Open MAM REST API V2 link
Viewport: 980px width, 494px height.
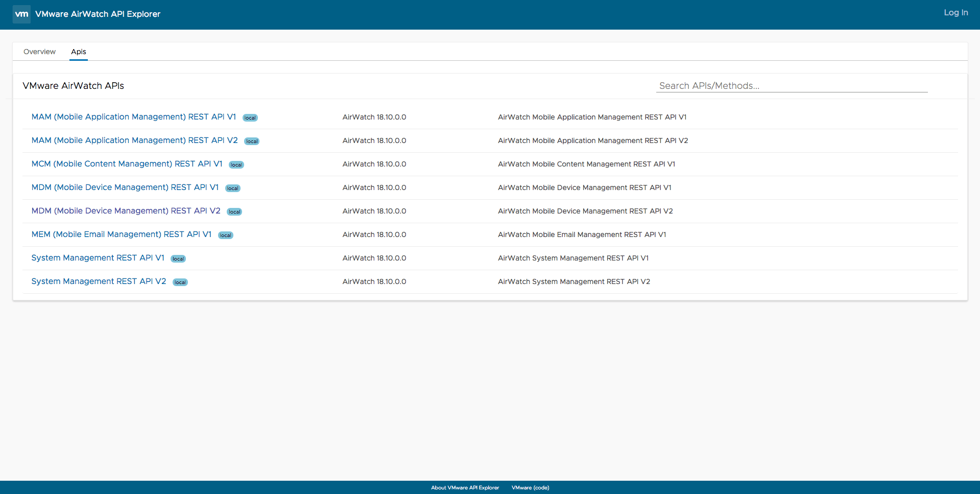[135, 140]
